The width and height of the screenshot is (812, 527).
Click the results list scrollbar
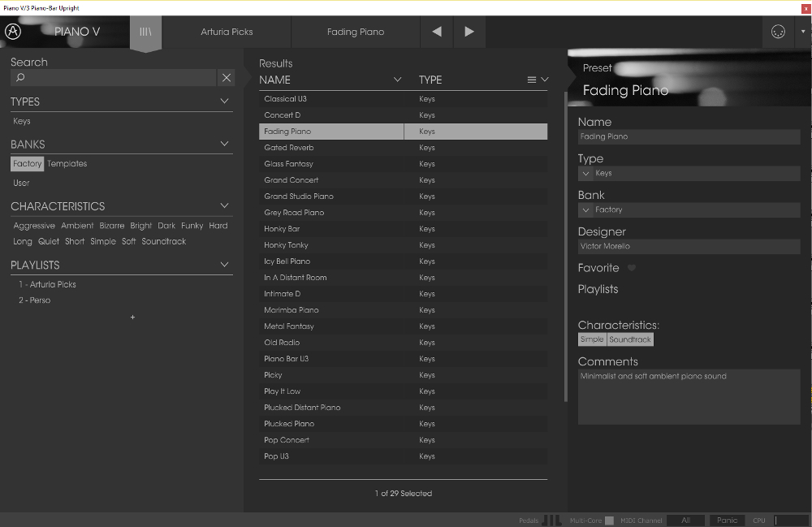point(565,246)
